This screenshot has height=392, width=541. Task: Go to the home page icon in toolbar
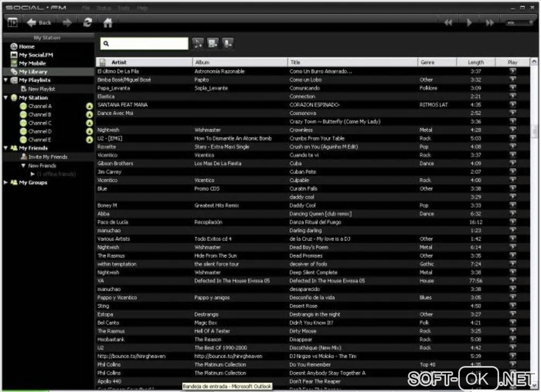click(x=108, y=23)
